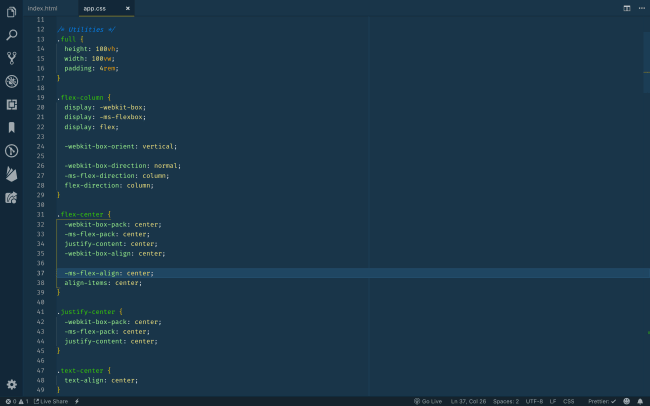The height and width of the screenshot is (406, 650).
Task: Open the Source Control view
Action: click(12, 58)
